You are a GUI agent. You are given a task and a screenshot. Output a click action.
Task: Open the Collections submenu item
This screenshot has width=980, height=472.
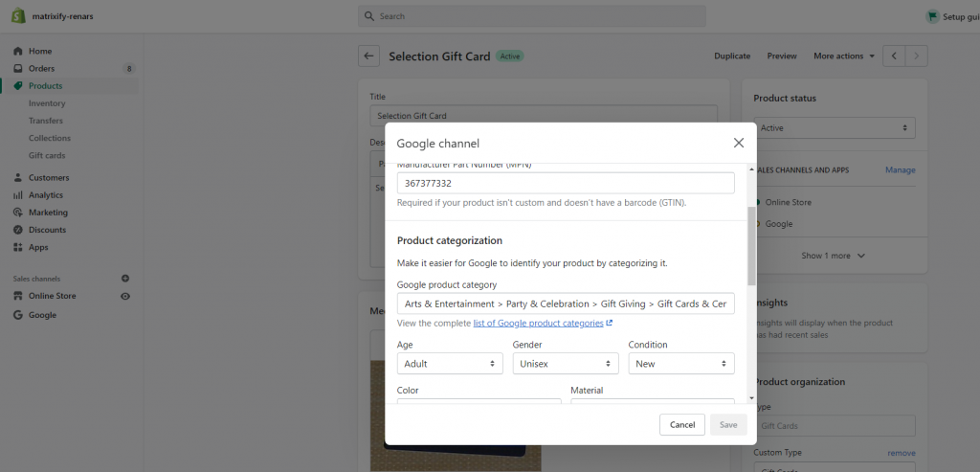tap(50, 138)
